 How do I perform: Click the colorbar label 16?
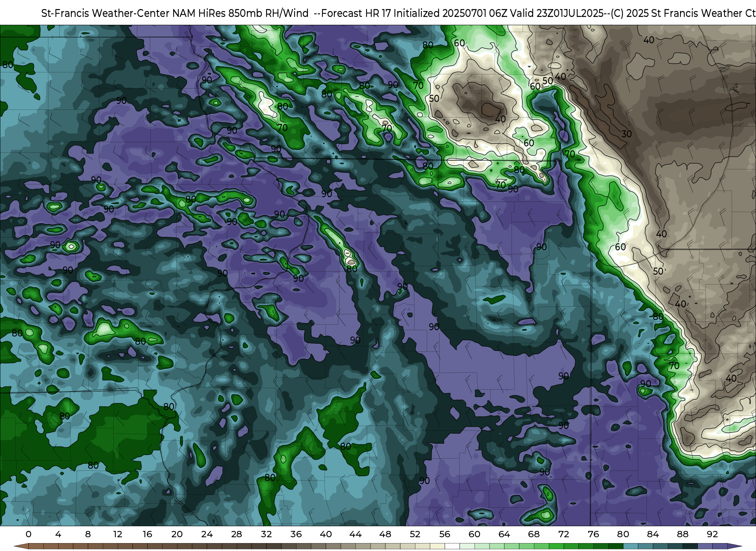[147, 534]
